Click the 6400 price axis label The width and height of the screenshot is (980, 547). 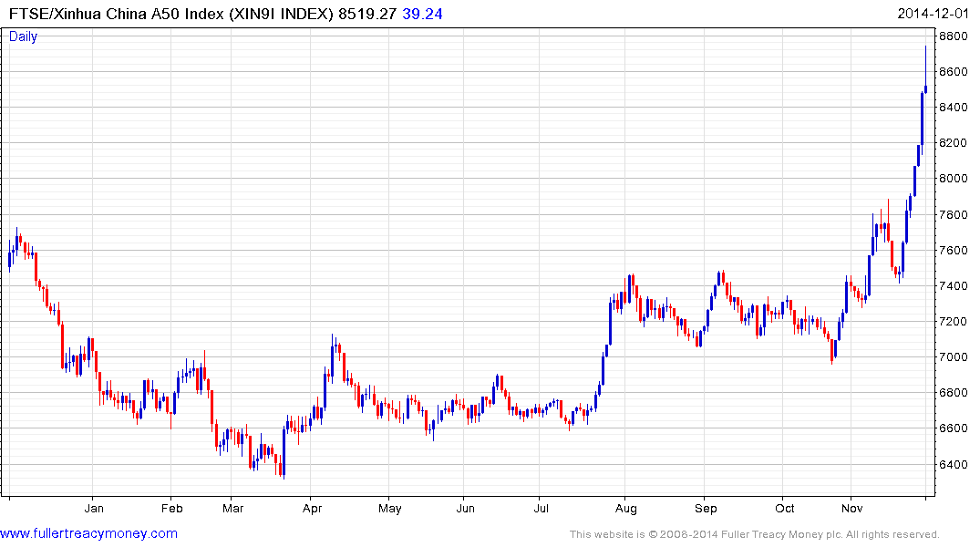click(x=954, y=464)
